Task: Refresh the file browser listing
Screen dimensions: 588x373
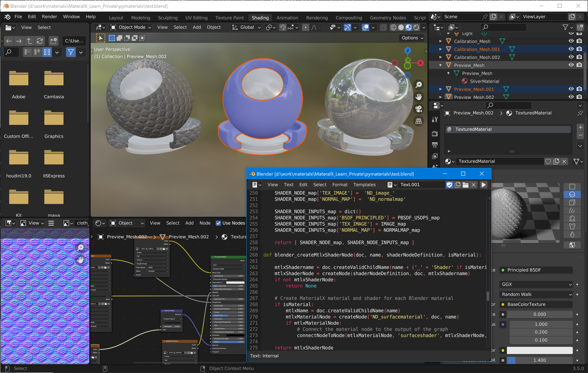Action: (40, 41)
